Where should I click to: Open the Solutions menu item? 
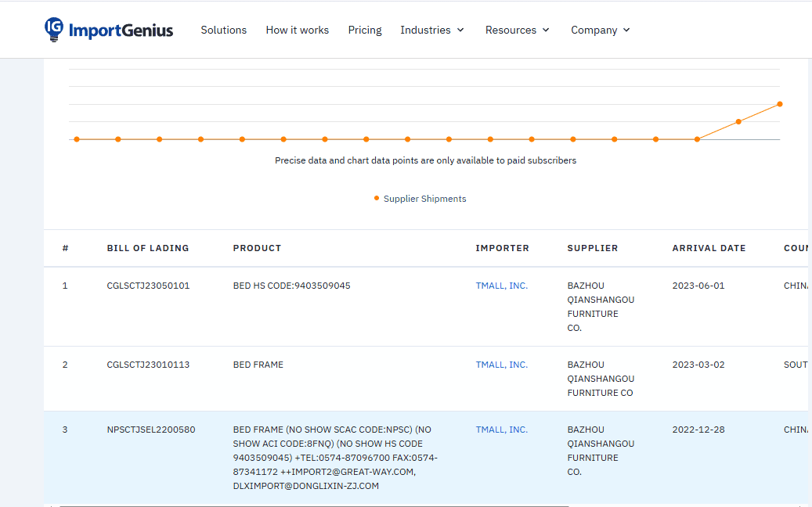click(x=223, y=30)
